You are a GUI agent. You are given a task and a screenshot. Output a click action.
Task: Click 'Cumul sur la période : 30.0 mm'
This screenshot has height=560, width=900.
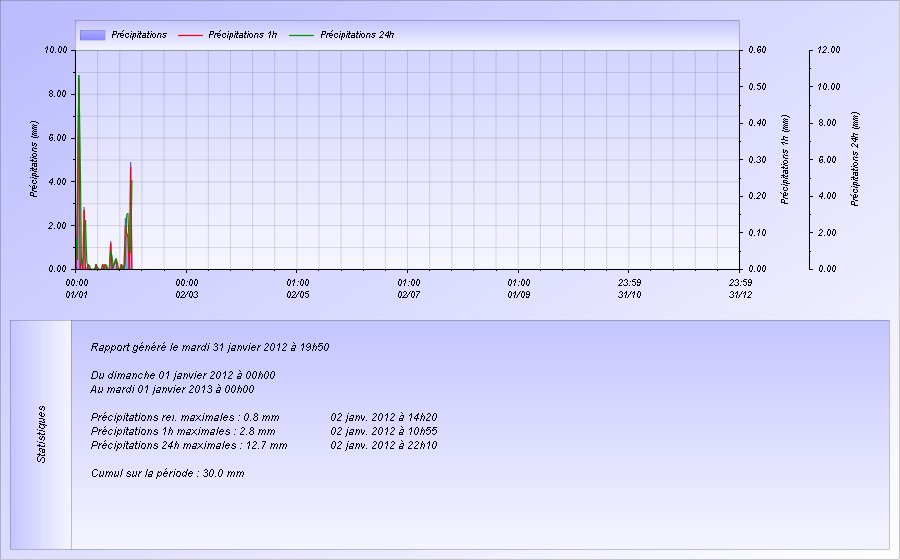(x=167, y=473)
